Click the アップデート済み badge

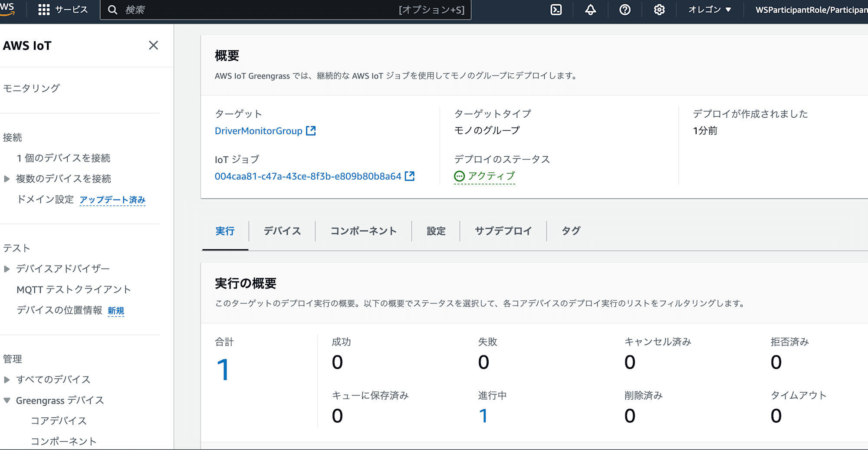(112, 200)
